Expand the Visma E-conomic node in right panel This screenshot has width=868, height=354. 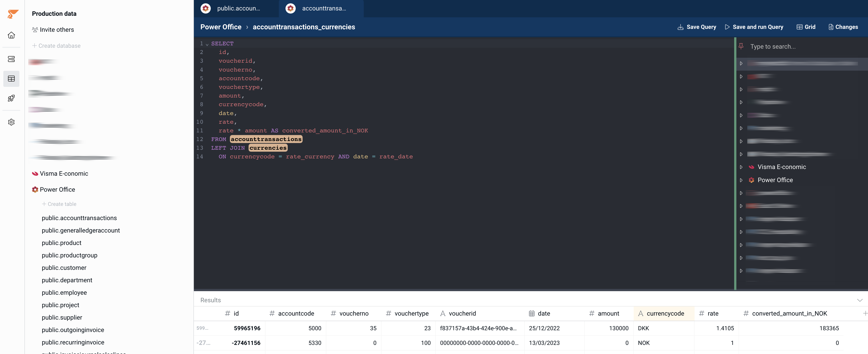click(741, 167)
